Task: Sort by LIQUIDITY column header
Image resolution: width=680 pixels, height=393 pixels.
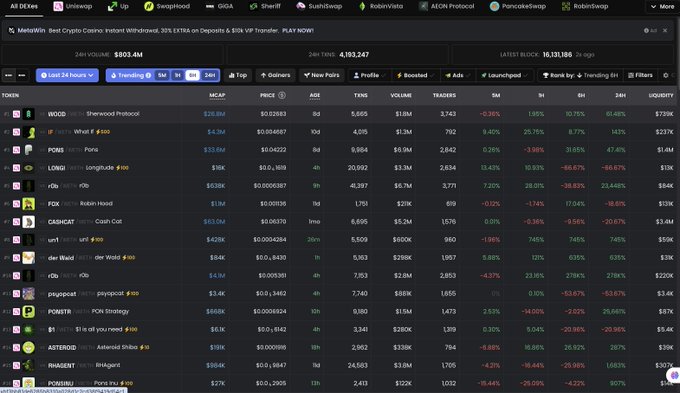Action: click(661, 95)
